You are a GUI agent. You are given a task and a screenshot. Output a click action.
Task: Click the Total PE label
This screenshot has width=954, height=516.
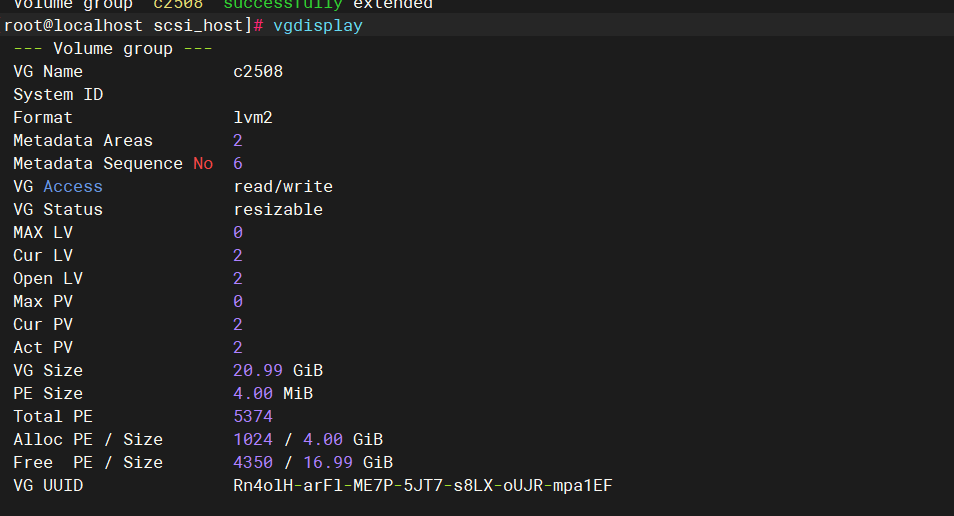[53, 417]
